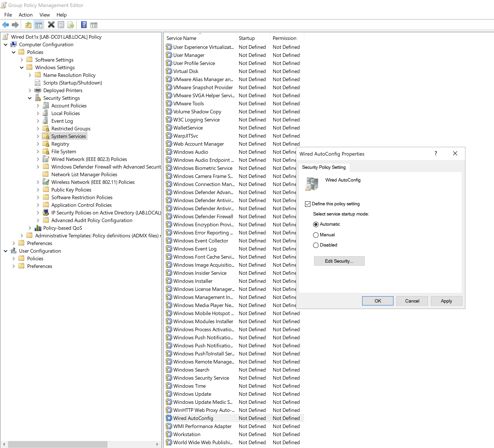Uncheck Define this policy setting
494x448 pixels.
coord(308,204)
